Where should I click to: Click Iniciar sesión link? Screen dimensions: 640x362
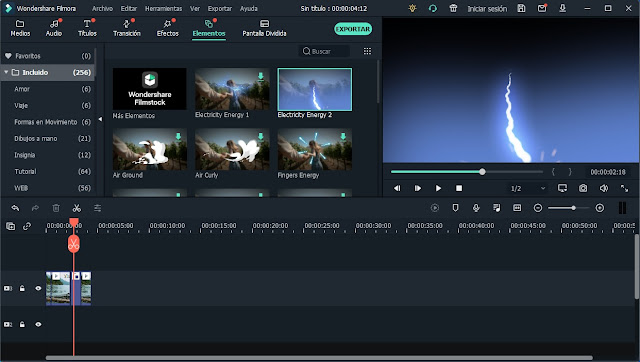(x=487, y=9)
